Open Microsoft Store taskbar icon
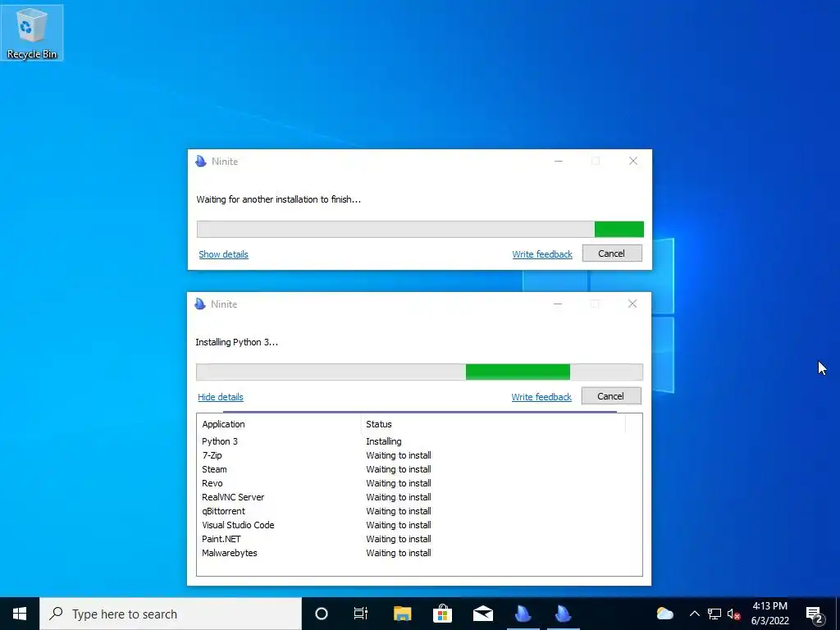 pyautogui.click(x=442, y=614)
